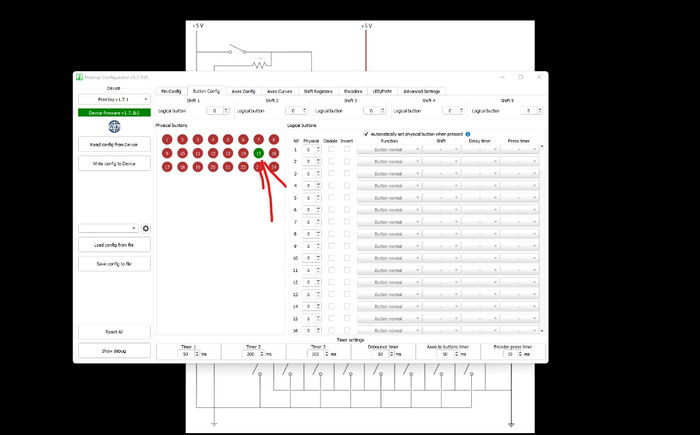Open Function dropdown for logical button 8
Screen dimensions: 700x435
point(389,234)
